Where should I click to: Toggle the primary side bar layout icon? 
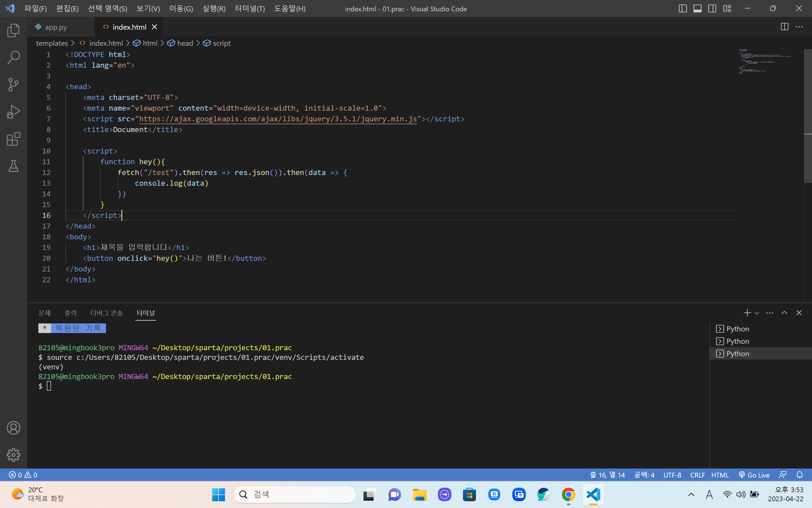pyautogui.click(x=683, y=8)
